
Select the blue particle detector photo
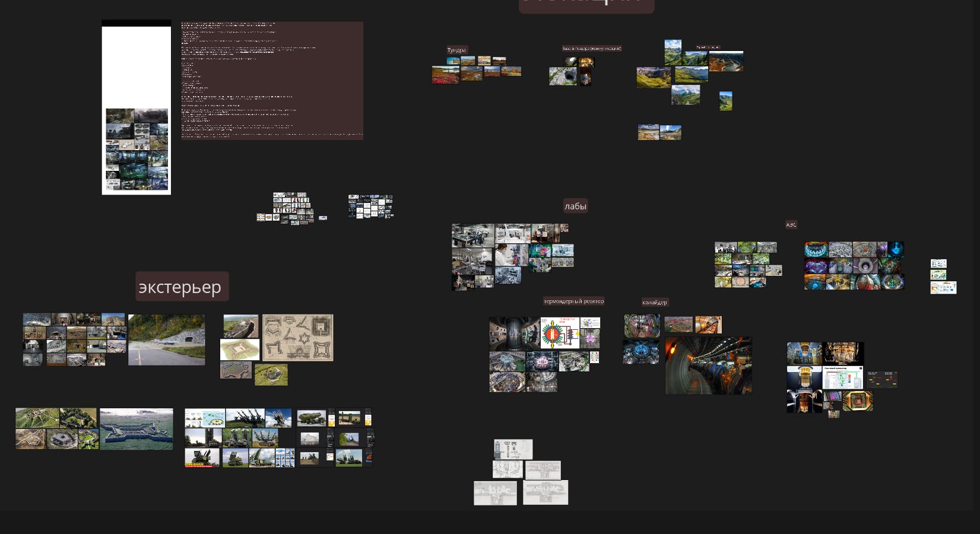tap(640, 352)
